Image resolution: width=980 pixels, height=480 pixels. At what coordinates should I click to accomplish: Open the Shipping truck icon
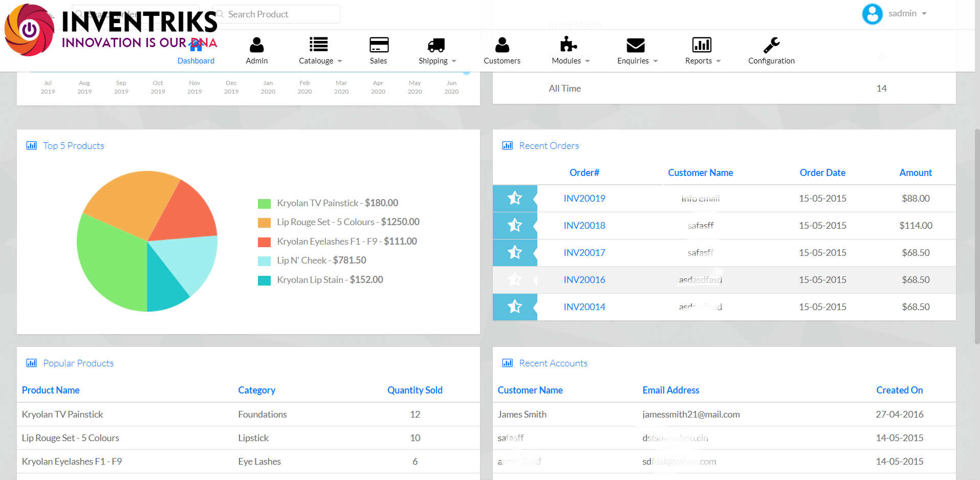point(436,45)
